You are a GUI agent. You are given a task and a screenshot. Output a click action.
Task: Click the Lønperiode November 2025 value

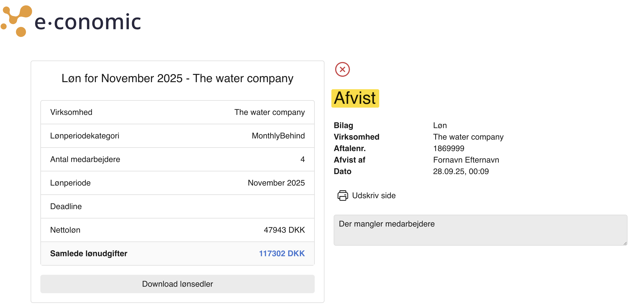tap(276, 183)
